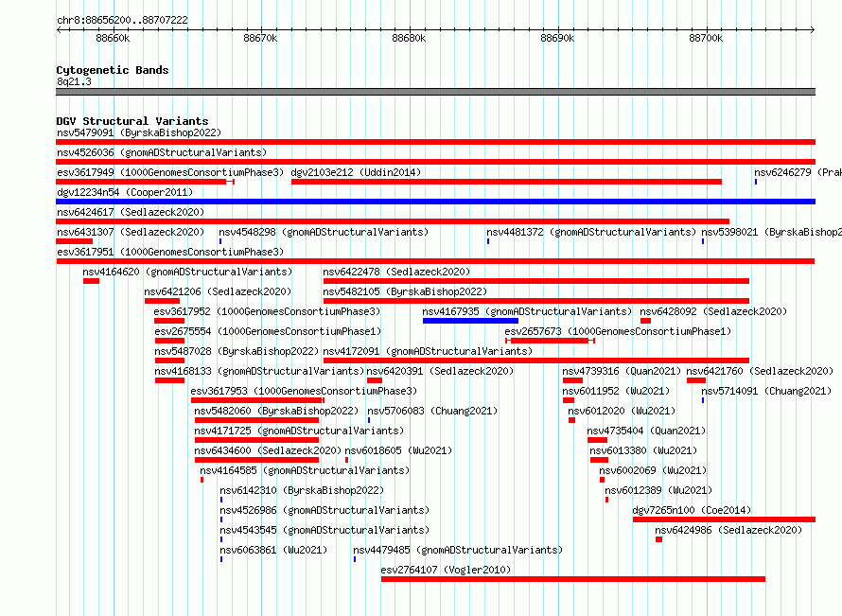Open dgv12234n54 (Cooper2011) variant label
The width and height of the screenshot is (842, 616).
pyautogui.click(x=125, y=192)
